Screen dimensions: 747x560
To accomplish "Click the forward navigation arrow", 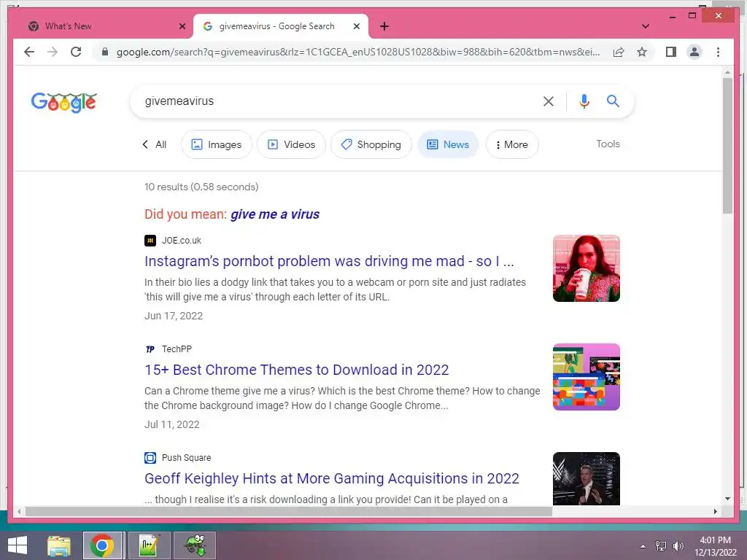I will click(x=53, y=52).
